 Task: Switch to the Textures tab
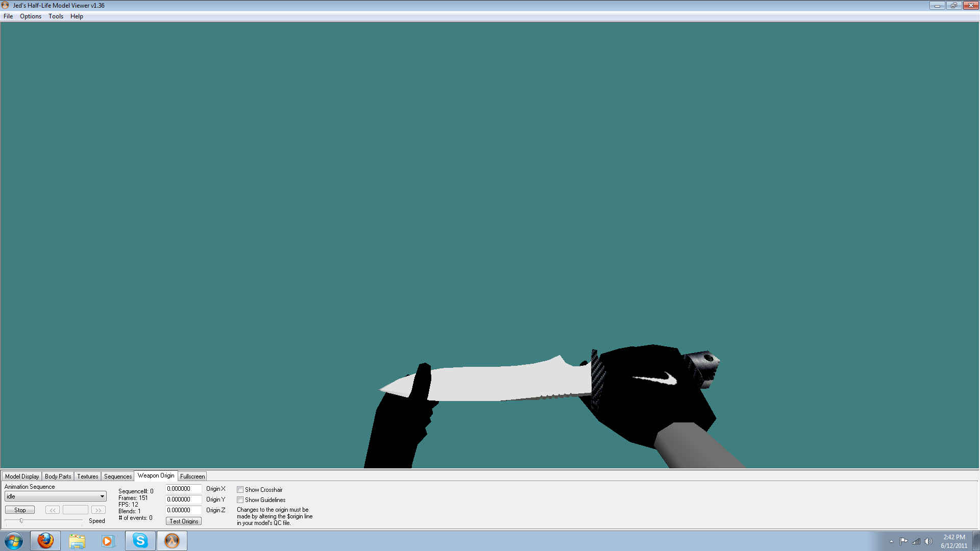[87, 477]
